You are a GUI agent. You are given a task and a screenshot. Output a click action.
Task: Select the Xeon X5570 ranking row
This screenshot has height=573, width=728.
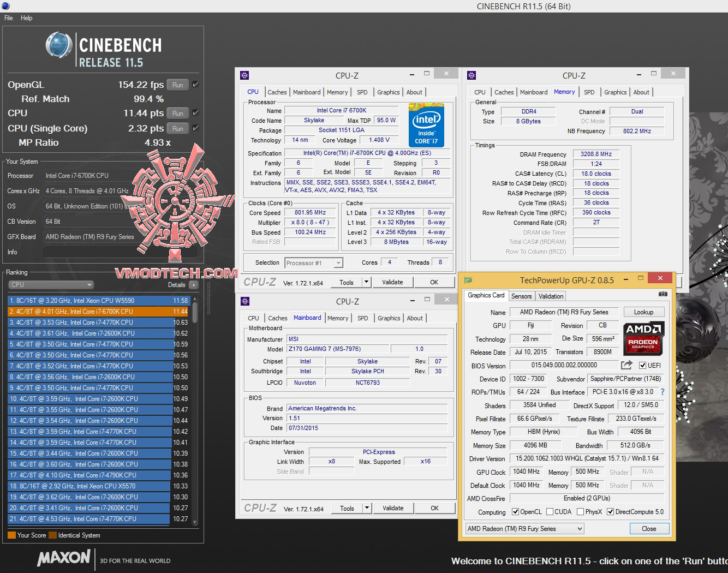(x=98, y=486)
